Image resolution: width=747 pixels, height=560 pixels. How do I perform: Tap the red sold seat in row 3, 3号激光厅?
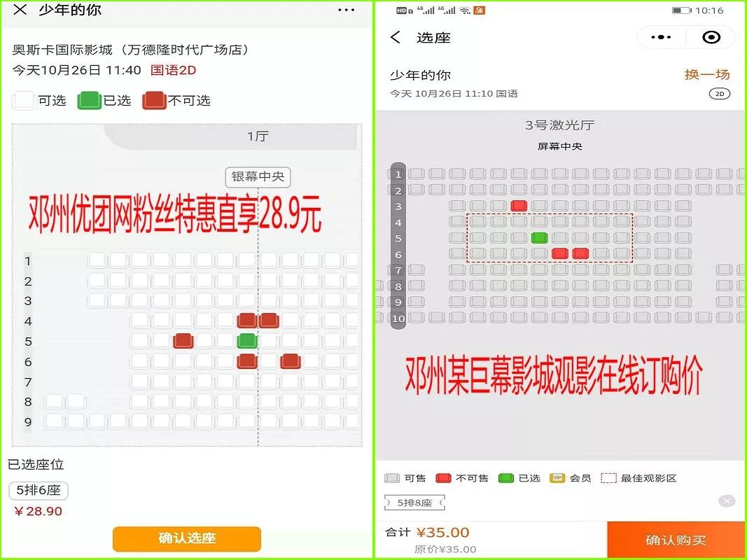click(x=519, y=206)
